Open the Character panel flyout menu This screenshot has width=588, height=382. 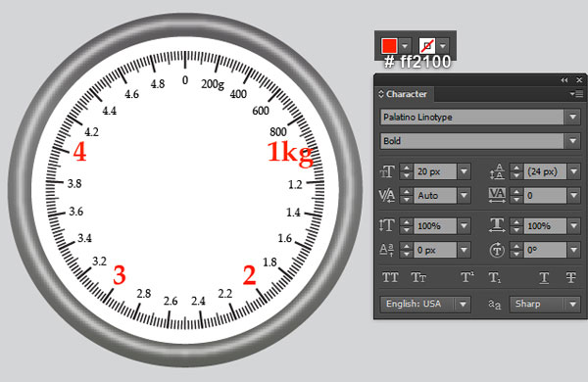click(x=576, y=94)
